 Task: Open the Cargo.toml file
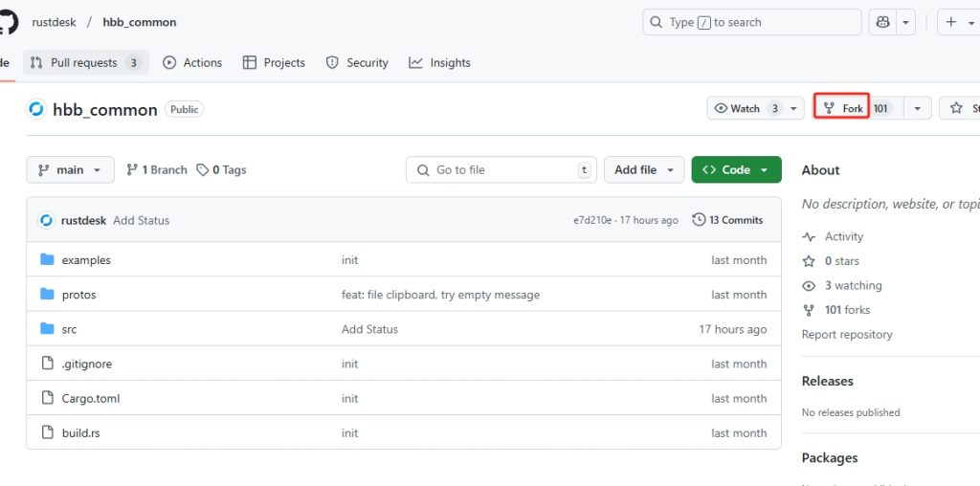pos(91,398)
